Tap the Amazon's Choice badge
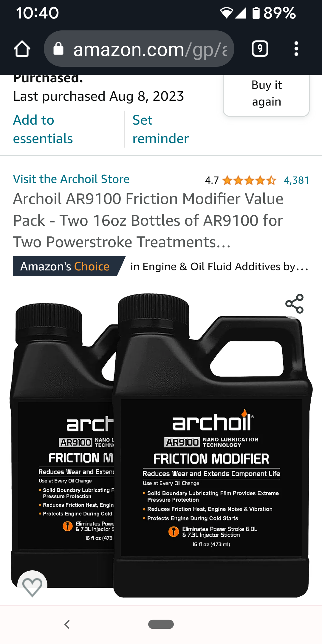Image resolution: width=322 pixels, height=644 pixels. [x=69, y=266]
